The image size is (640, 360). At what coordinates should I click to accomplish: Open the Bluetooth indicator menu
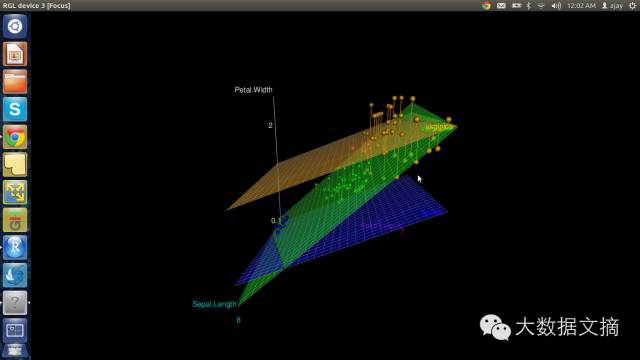(529, 5)
